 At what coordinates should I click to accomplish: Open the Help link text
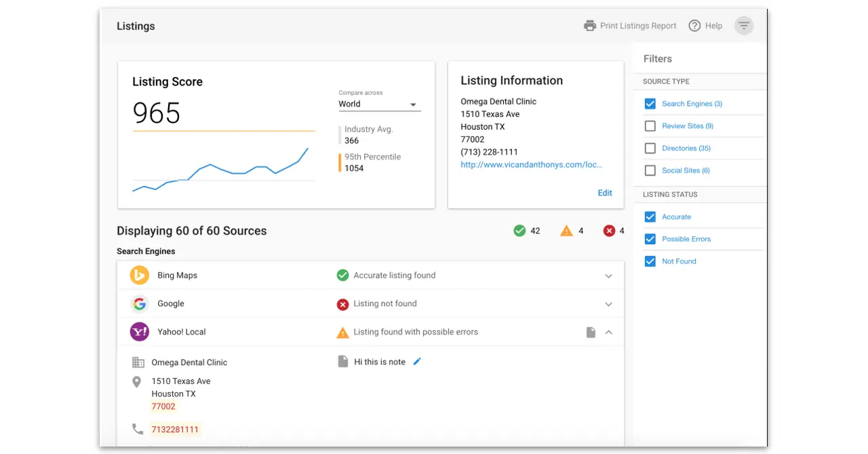coord(713,26)
